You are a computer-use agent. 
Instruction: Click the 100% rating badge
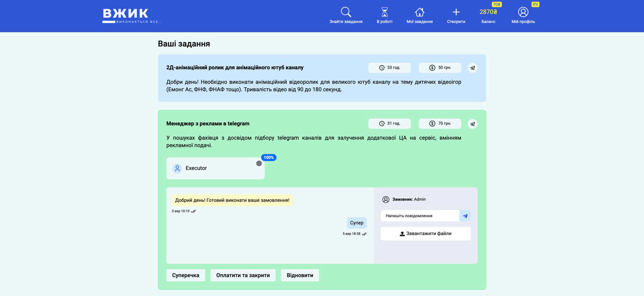pos(269,158)
